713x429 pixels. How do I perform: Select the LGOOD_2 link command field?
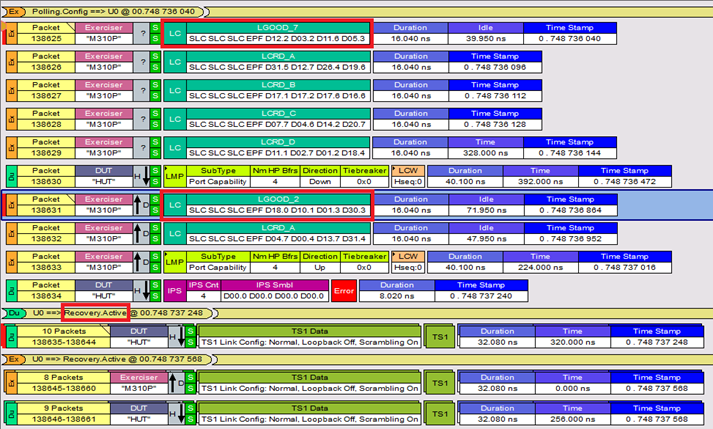(x=278, y=205)
